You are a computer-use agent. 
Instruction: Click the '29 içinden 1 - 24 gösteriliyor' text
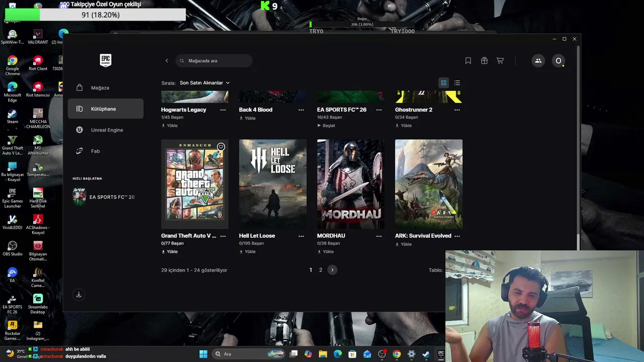194,270
